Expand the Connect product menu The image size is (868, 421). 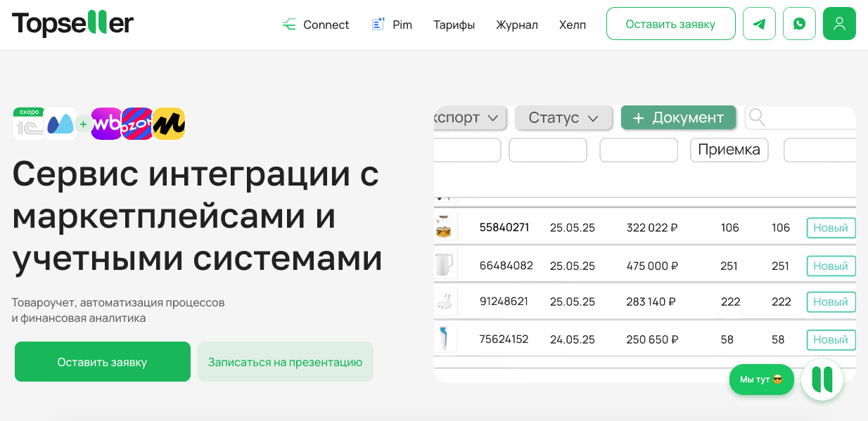click(x=315, y=24)
